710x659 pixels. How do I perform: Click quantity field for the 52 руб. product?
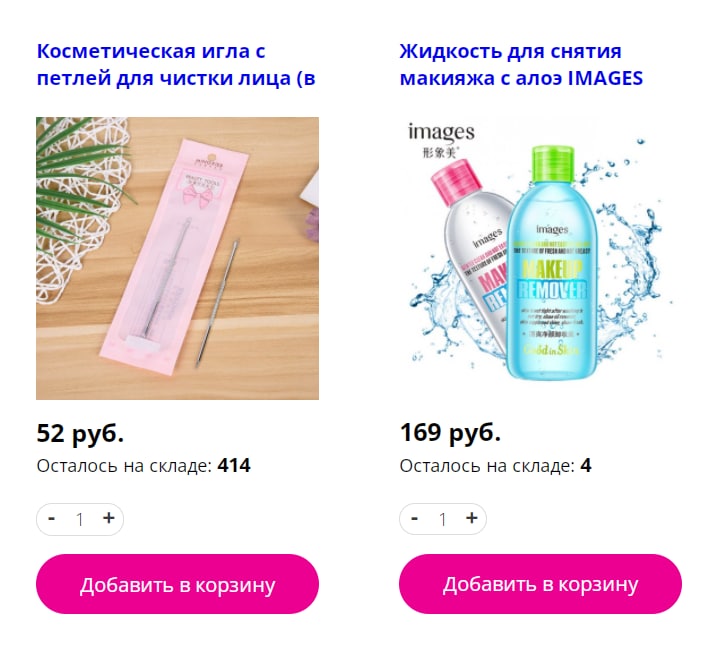point(80,519)
